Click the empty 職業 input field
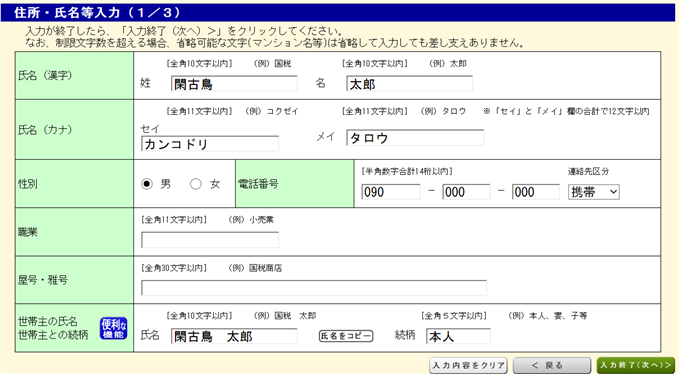 tap(210, 240)
